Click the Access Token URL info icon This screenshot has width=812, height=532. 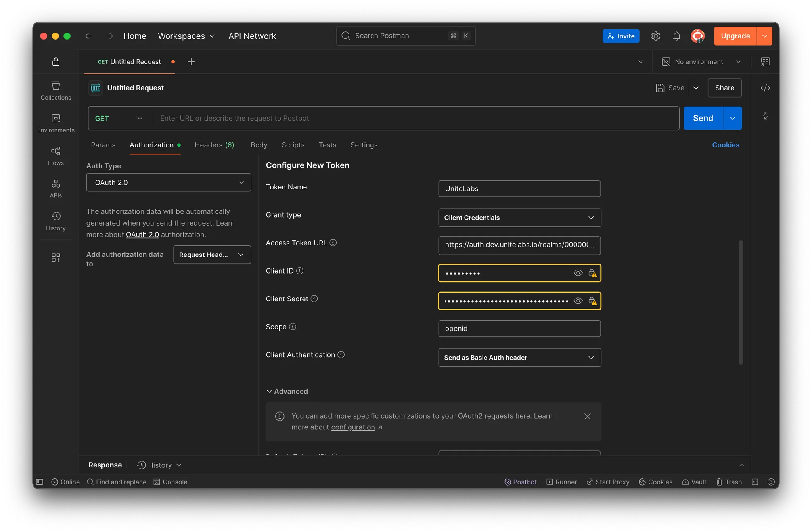click(333, 243)
